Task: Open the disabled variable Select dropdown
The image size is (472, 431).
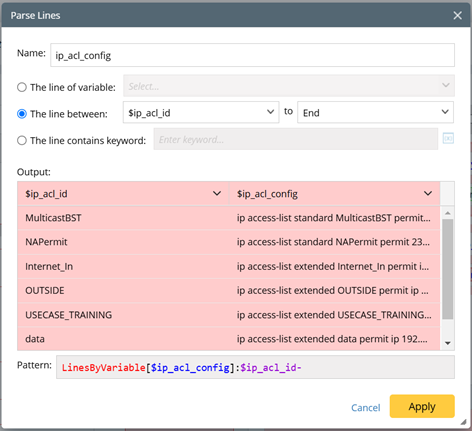Action: tap(289, 86)
